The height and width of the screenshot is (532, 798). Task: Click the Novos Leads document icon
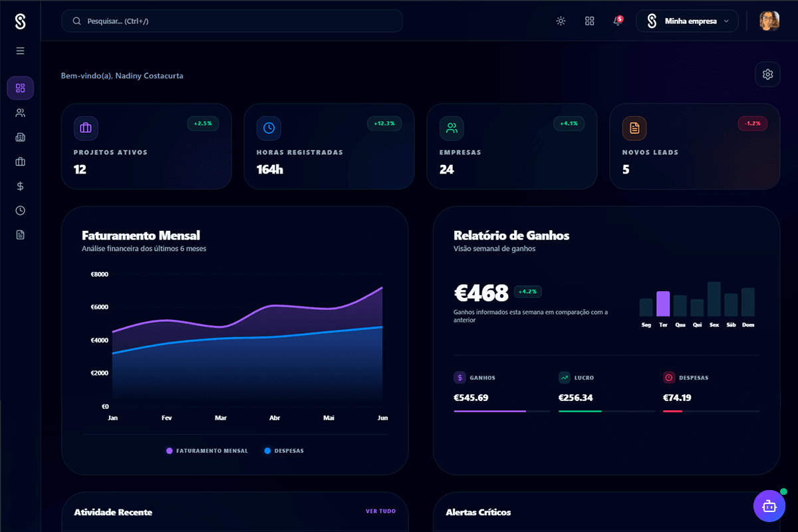point(634,128)
